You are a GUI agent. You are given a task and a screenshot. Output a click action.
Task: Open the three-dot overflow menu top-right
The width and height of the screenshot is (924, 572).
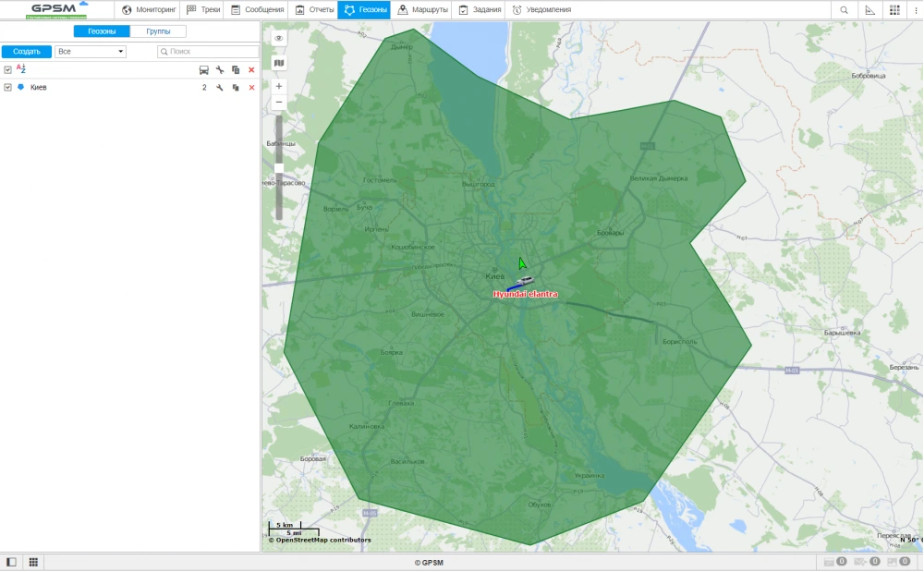[x=916, y=9]
